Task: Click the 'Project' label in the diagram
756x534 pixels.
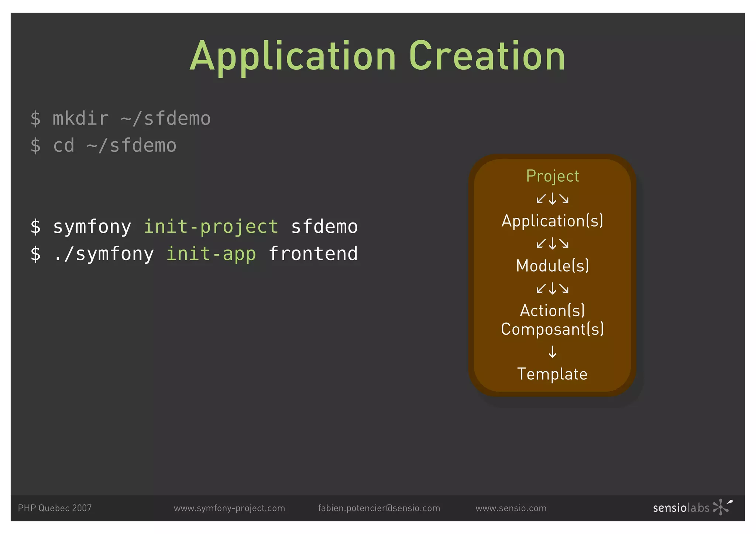Action: click(552, 176)
